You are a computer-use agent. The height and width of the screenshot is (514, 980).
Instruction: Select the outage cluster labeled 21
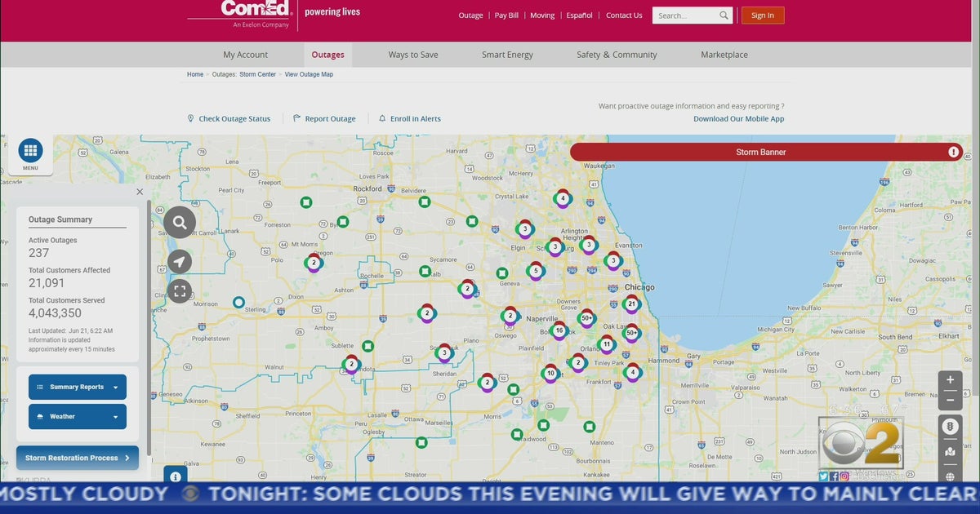click(630, 304)
